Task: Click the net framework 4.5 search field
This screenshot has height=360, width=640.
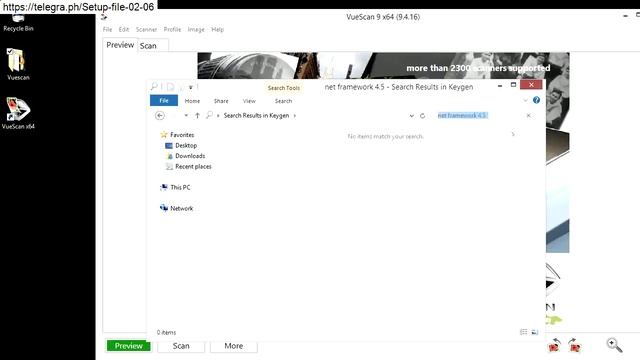Action: (x=480, y=116)
